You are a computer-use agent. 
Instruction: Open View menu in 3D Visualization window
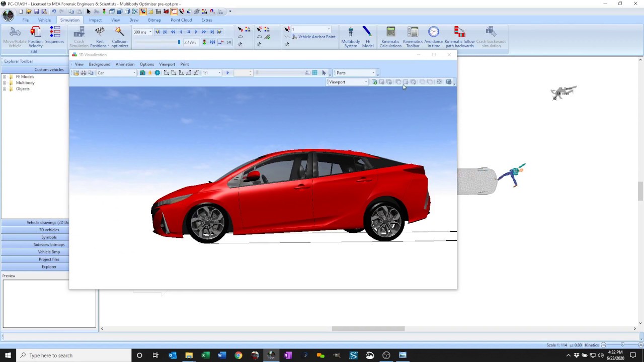(x=79, y=64)
